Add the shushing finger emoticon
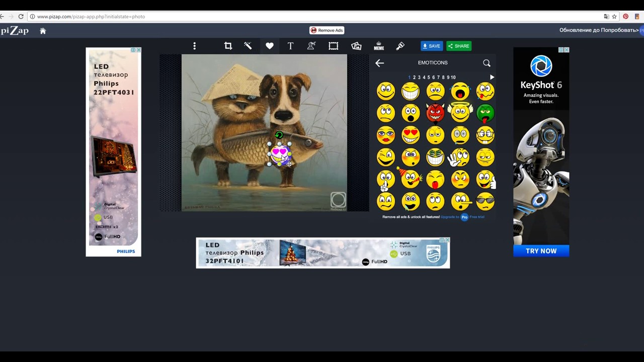 pyautogui.click(x=386, y=180)
